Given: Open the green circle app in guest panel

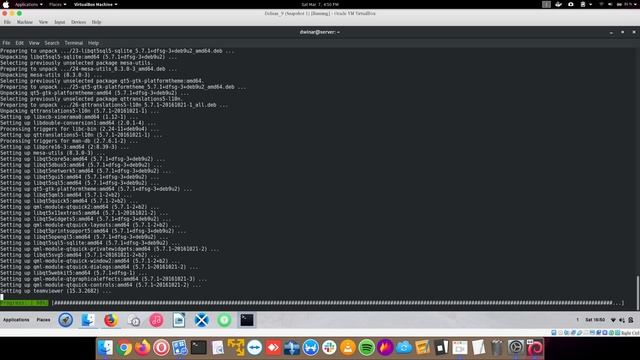Looking at the screenshot, I should (x=224, y=320).
